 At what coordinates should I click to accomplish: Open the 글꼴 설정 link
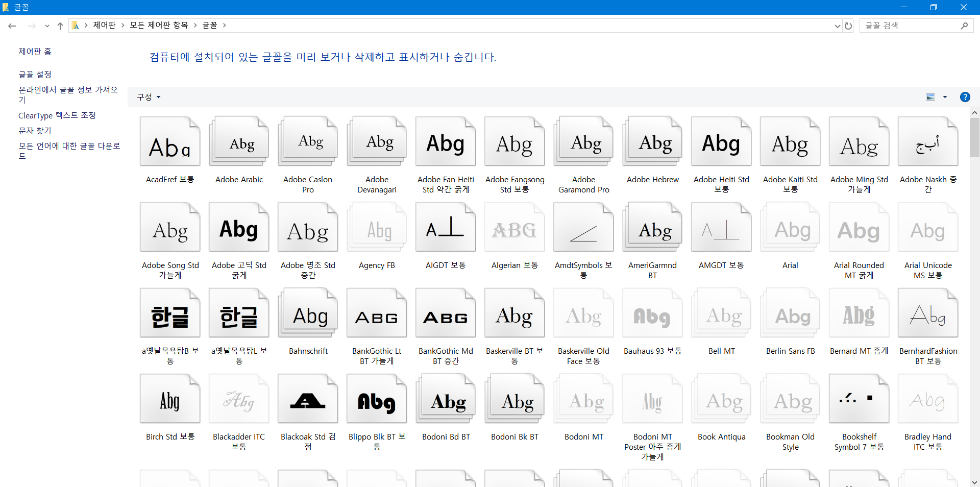pyautogui.click(x=35, y=75)
